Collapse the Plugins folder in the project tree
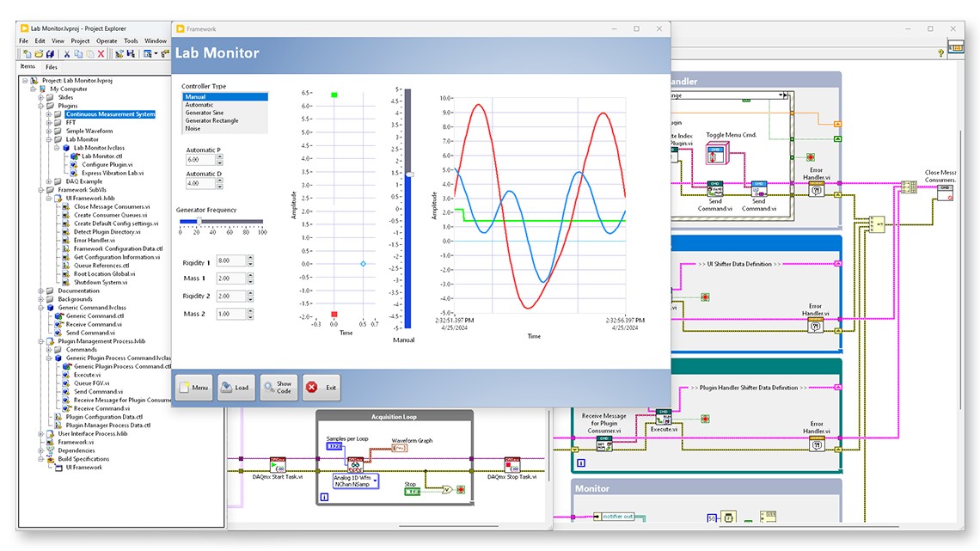Screen dimensions: 980x551 (40, 107)
